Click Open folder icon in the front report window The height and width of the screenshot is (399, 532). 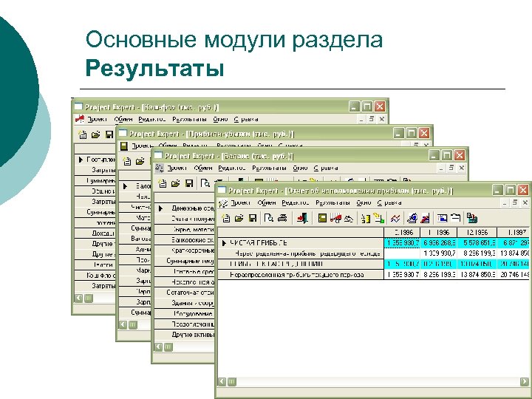click(x=239, y=218)
